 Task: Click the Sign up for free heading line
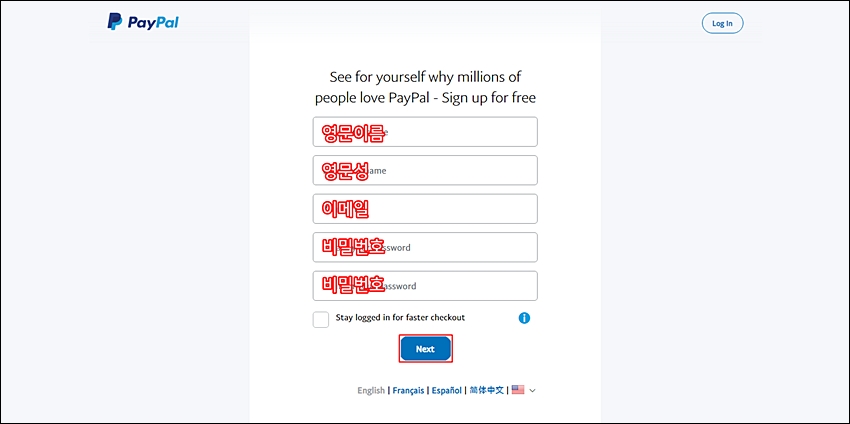(426, 98)
